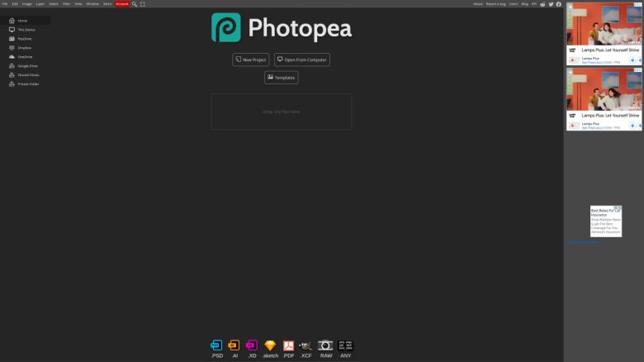Screen dimensions: 644x362
Task: Open the Templates gallery
Action: 281,78
